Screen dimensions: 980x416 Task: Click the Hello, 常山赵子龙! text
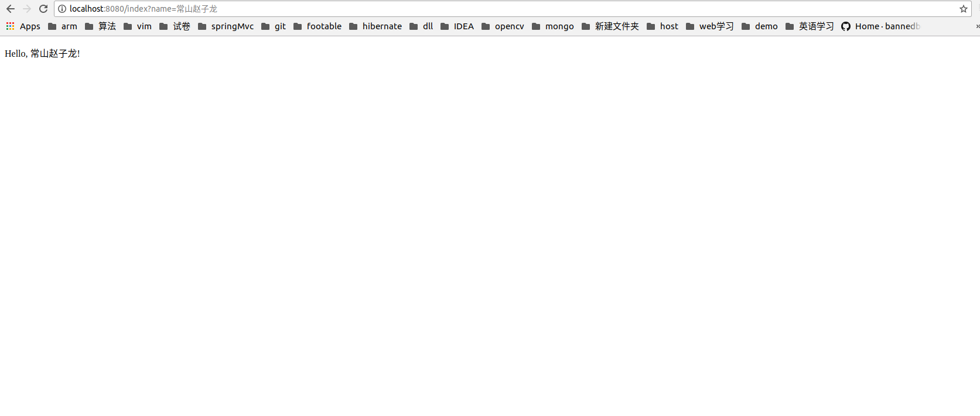[x=42, y=53]
